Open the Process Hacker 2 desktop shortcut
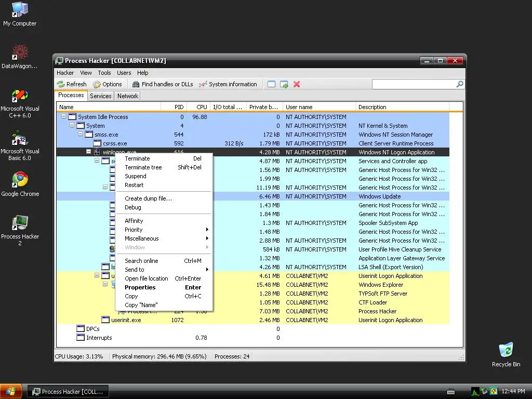The width and height of the screenshot is (532, 399). click(20, 230)
